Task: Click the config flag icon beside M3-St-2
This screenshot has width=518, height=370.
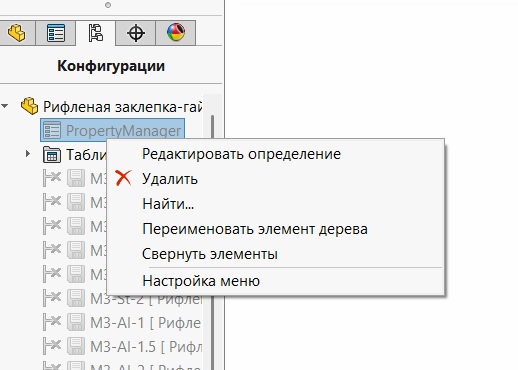Action: click(x=52, y=298)
